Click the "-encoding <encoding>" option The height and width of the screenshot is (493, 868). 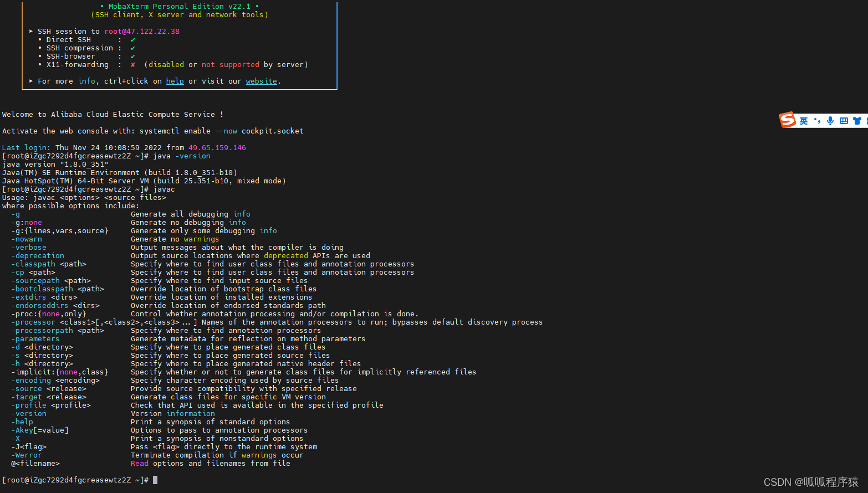55,381
